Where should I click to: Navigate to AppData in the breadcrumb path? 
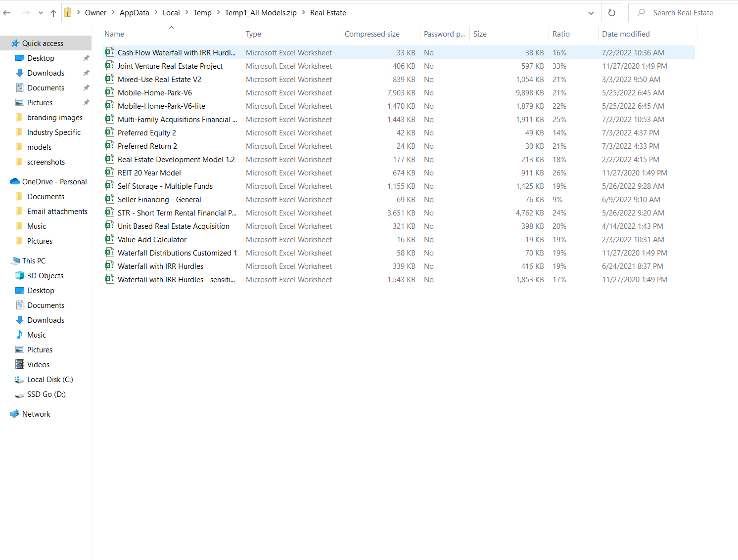134,13
